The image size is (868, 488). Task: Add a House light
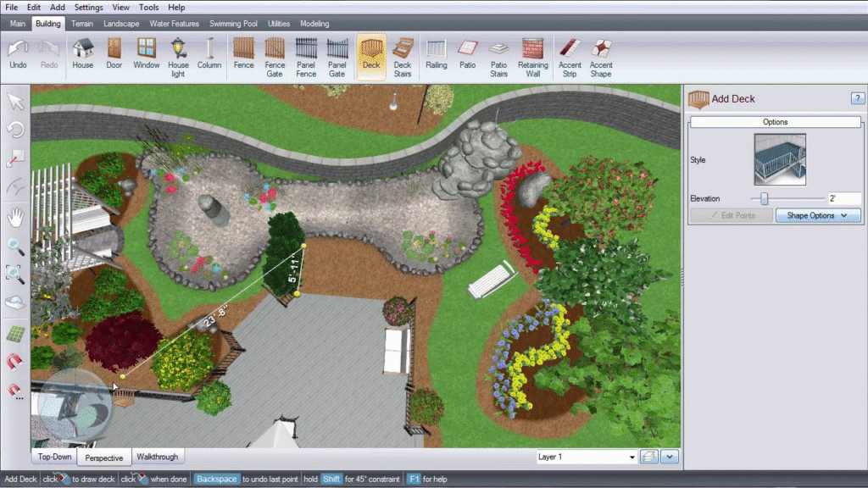tap(178, 56)
